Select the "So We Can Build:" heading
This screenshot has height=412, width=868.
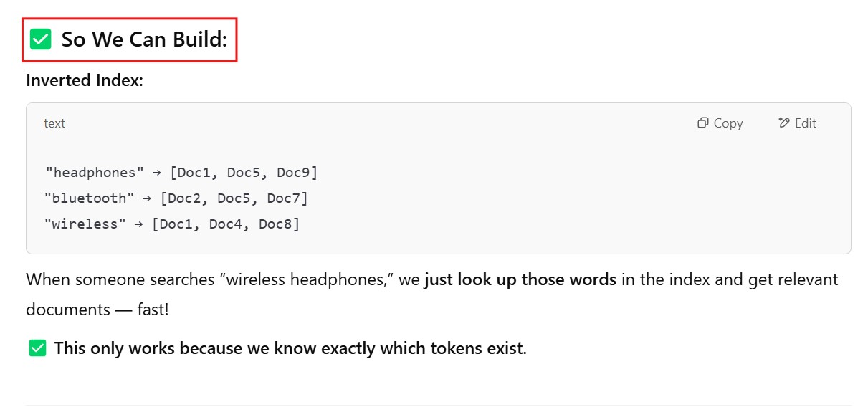[x=144, y=39]
